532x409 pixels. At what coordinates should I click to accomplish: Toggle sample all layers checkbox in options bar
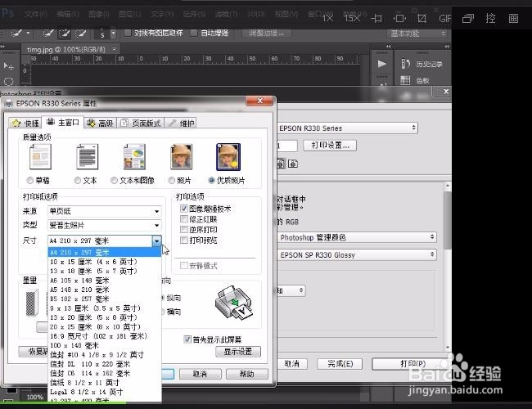click(128, 33)
